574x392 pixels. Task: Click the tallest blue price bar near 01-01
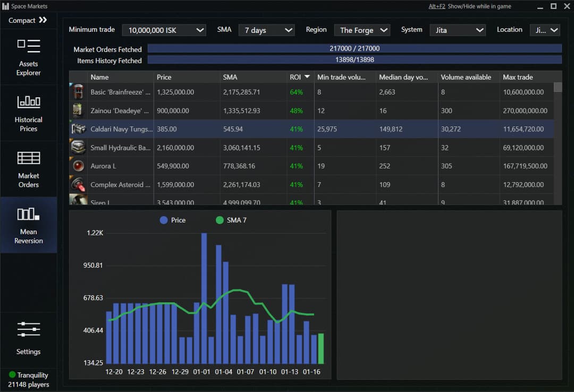[x=204, y=299]
